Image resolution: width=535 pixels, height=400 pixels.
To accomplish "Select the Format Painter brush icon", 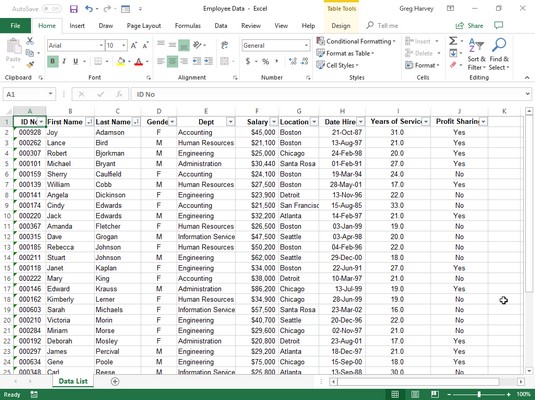I will [x=30, y=64].
